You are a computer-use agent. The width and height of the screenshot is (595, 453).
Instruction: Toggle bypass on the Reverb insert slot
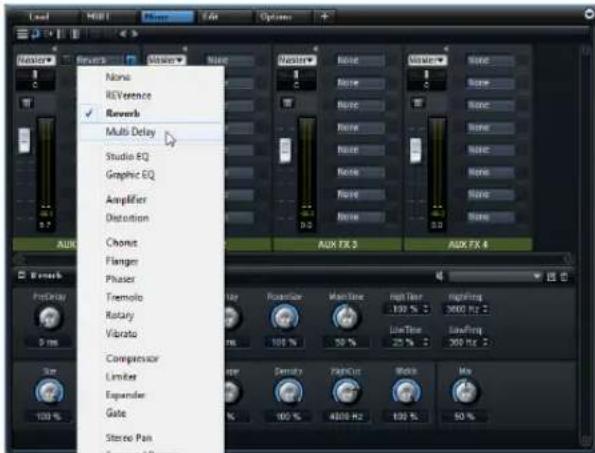67,60
